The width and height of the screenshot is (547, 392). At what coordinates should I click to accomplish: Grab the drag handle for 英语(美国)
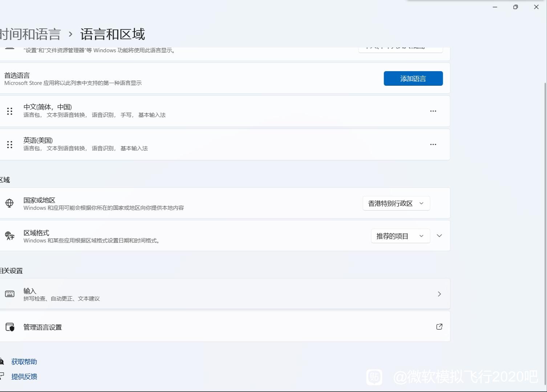point(10,144)
